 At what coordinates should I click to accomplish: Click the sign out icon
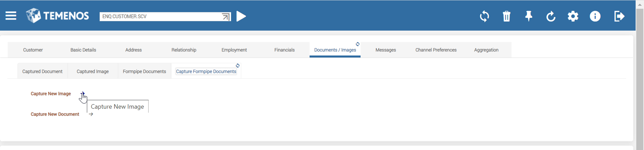619,16
